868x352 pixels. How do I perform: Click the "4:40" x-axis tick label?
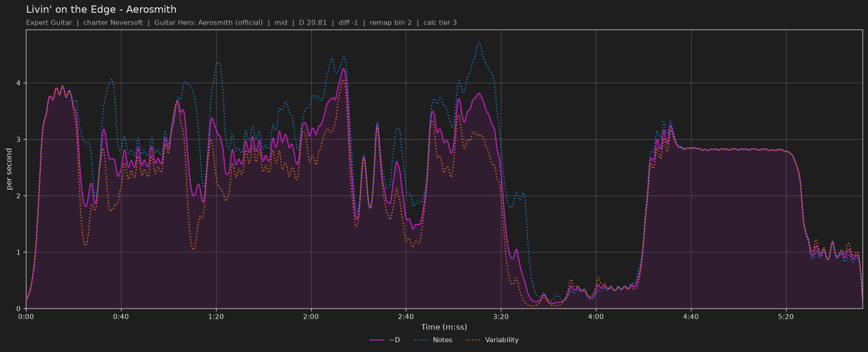691,317
